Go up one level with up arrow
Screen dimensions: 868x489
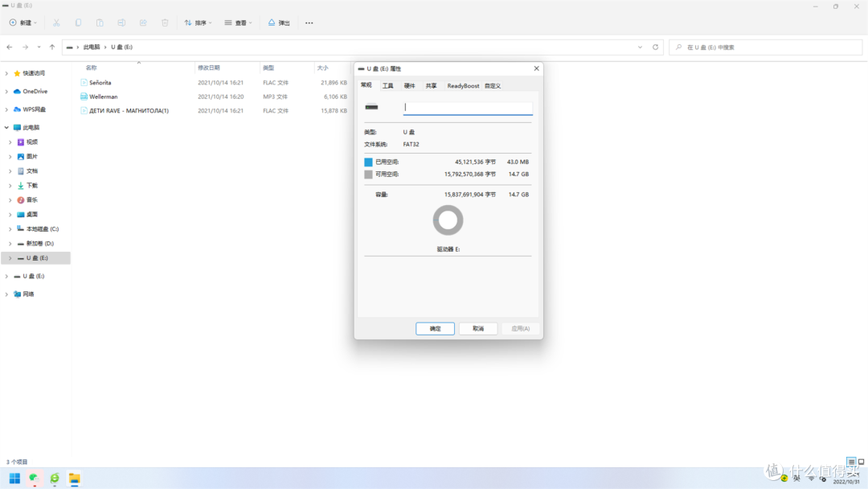point(52,47)
